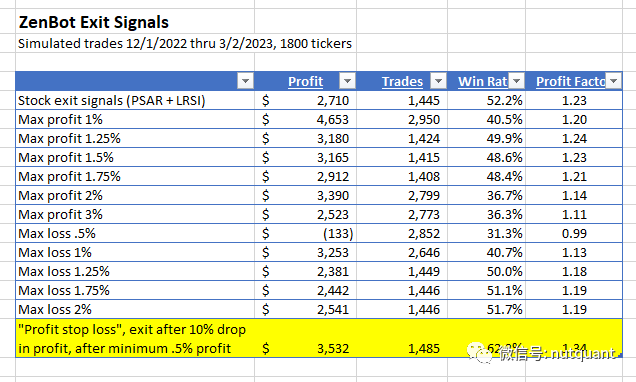Select the 'Max loss 2%' row label
The height and width of the screenshot is (382, 636).
55,310
